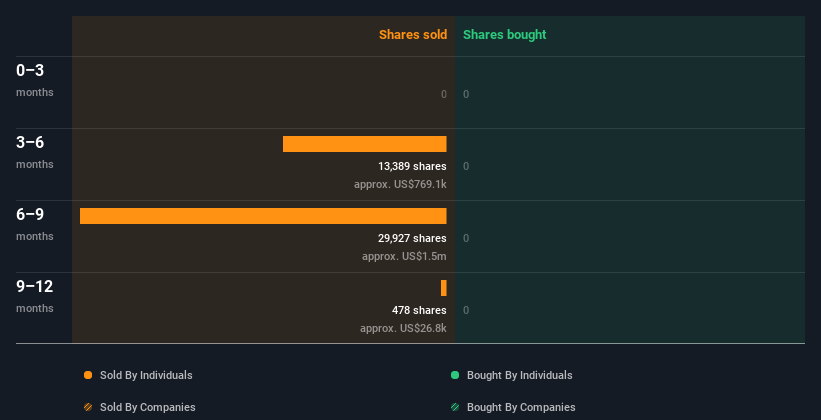Click the Shares sold column header
The image size is (821, 420).
click(x=413, y=35)
